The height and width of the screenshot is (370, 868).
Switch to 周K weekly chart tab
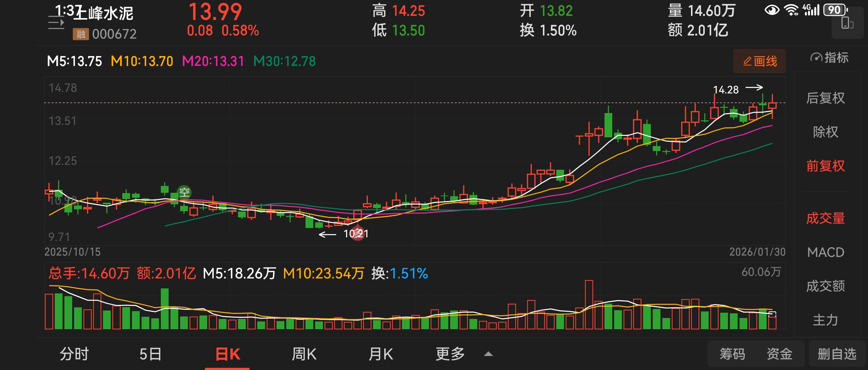[304, 354]
